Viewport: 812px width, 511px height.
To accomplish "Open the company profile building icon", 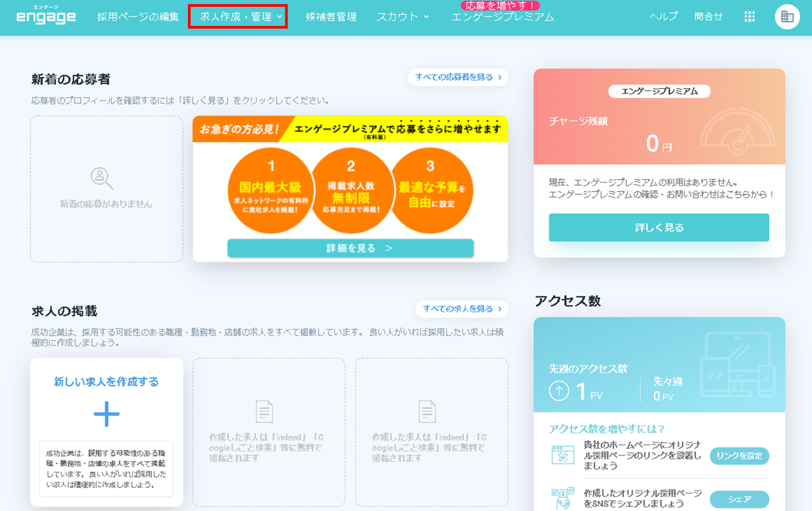I will click(787, 17).
